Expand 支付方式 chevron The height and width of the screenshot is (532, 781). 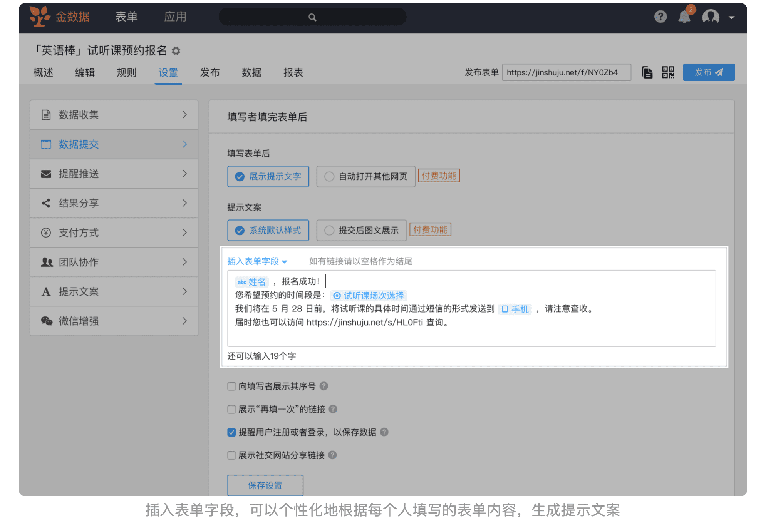[185, 233]
